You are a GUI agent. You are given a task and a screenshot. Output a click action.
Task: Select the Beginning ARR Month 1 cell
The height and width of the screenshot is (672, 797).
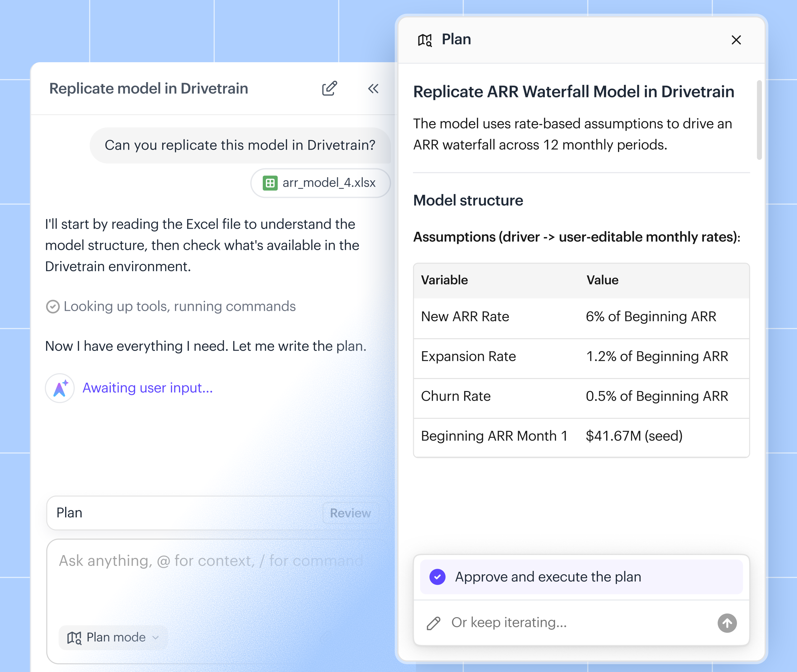pyautogui.click(x=494, y=436)
